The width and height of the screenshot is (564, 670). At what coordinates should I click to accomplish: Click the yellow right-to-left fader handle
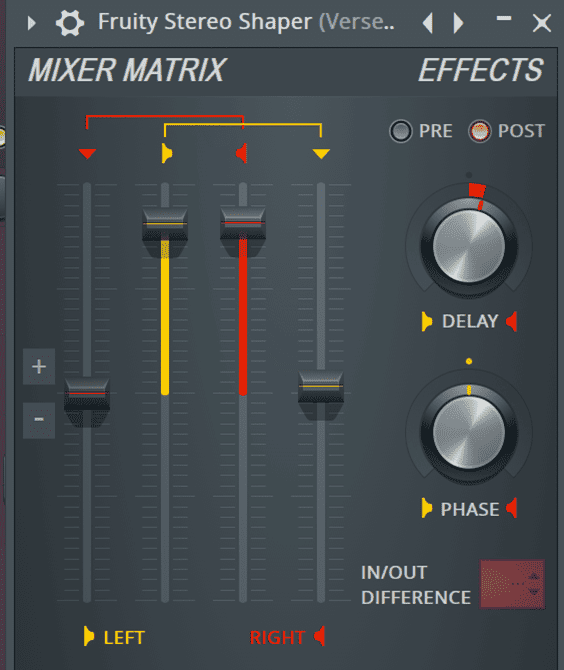pyautogui.click(x=165, y=224)
